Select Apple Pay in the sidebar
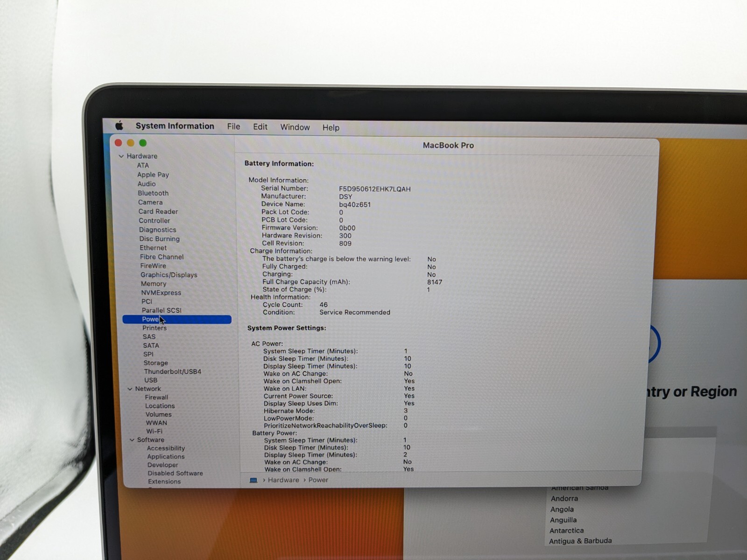Screen dimensions: 747x560 (153, 175)
